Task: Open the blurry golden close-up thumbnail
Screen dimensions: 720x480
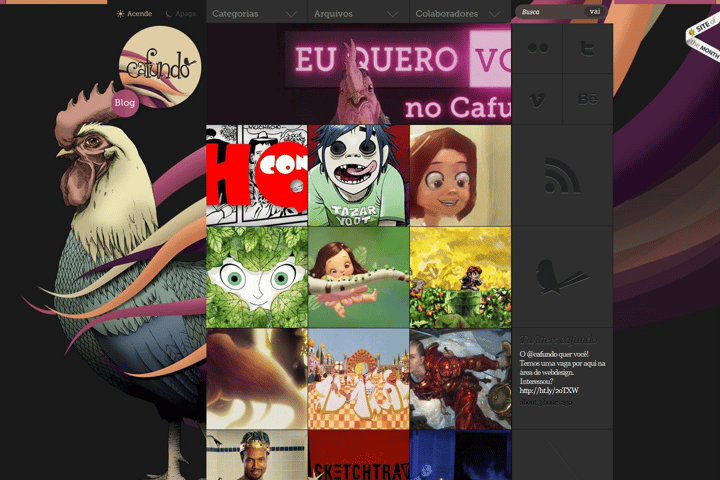Action: 257,379
